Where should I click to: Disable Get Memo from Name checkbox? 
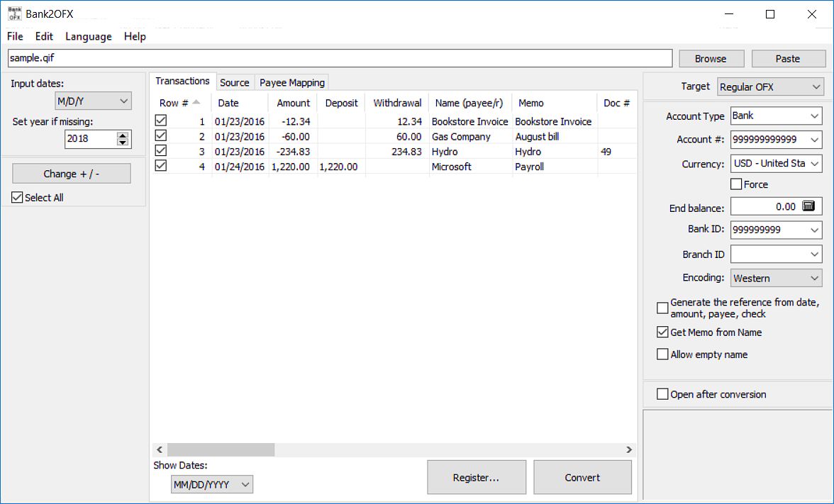pyautogui.click(x=662, y=332)
